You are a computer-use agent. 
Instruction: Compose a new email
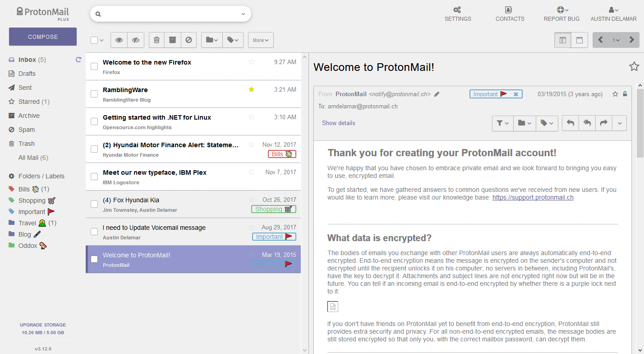[x=43, y=37]
